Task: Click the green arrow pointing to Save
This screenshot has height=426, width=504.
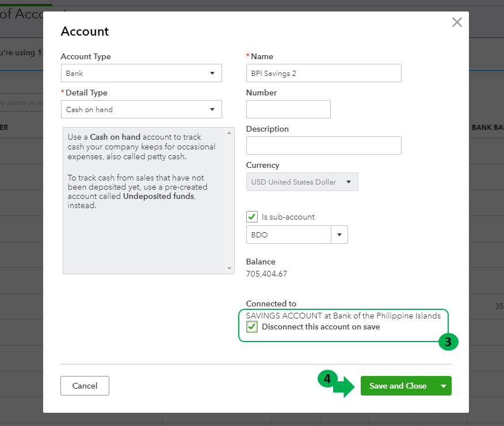Action: [344, 386]
